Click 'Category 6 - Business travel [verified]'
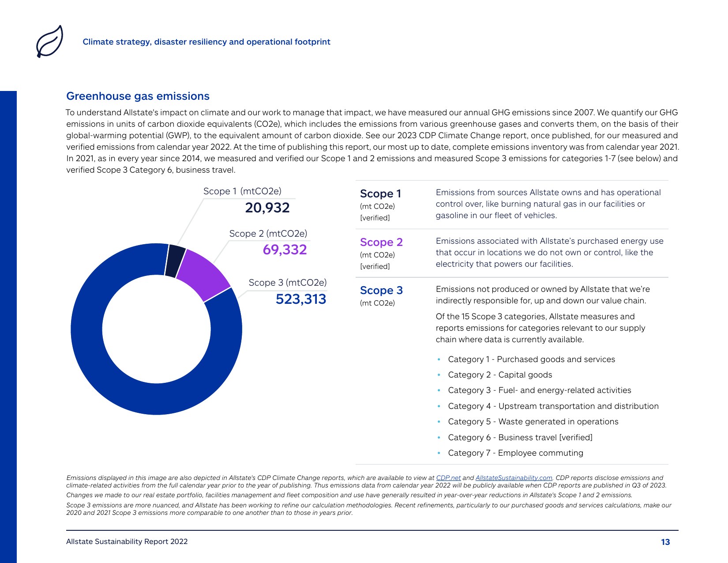728x563 pixels. pyautogui.click(x=520, y=438)
